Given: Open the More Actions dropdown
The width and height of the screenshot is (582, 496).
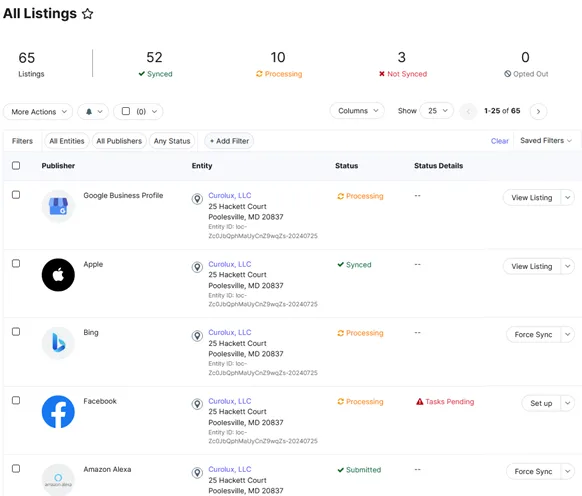Looking at the screenshot, I should click(x=38, y=111).
